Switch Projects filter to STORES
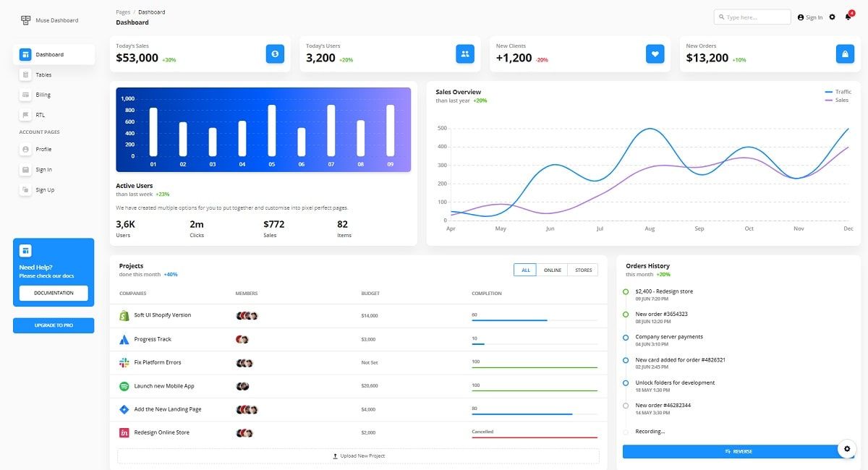This screenshot has width=868, height=470. [583, 269]
